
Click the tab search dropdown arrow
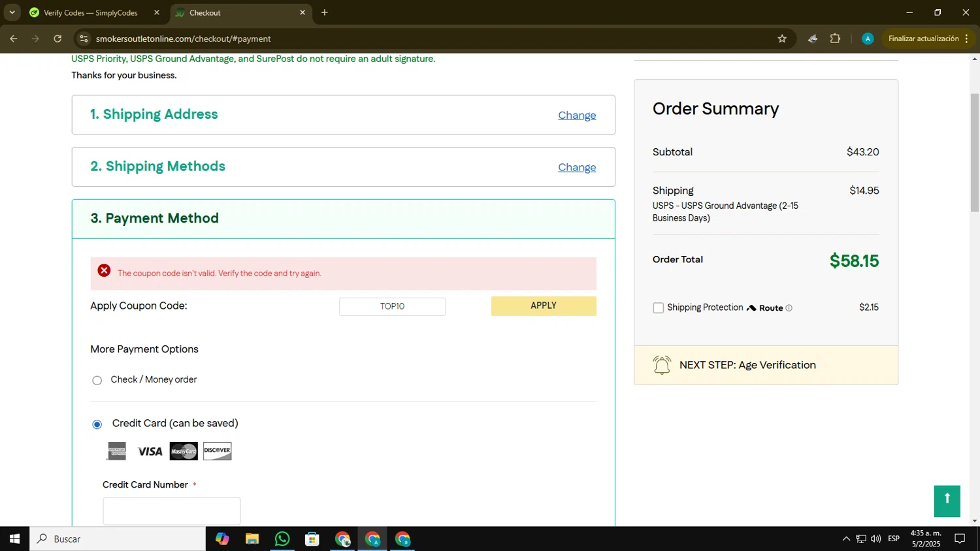[12, 12]
